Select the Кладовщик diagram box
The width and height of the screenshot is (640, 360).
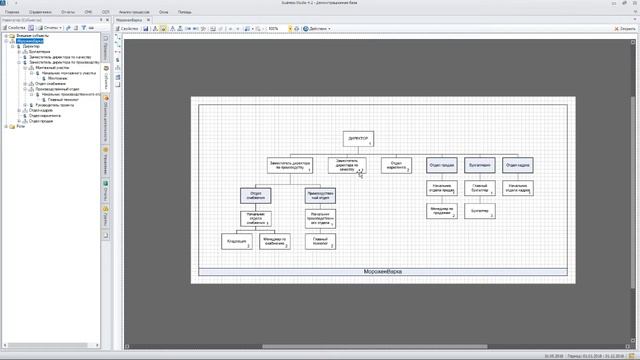click(x=237, y=241)
